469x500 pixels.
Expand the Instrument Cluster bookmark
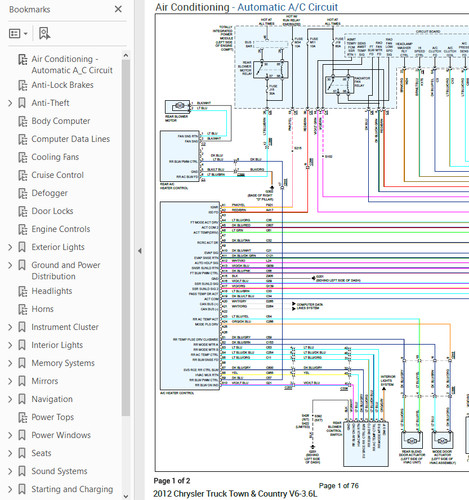coord(10,327)
